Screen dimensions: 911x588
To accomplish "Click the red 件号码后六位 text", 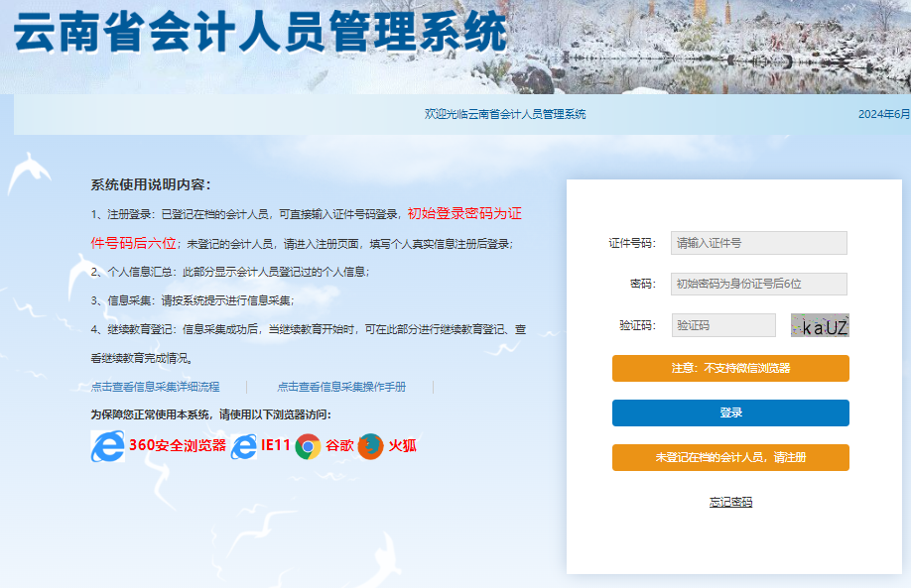I will tap(133, 243).
